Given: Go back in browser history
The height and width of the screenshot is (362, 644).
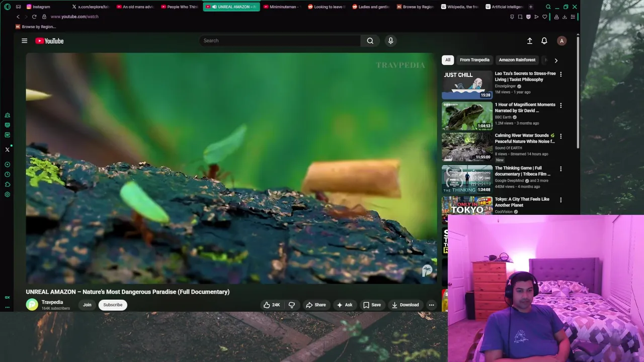Looking at the screenshot, I should pos(18,17).
